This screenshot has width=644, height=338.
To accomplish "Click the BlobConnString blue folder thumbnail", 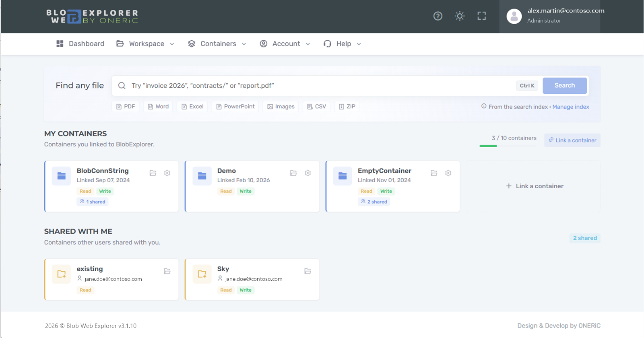I will 62,176.
